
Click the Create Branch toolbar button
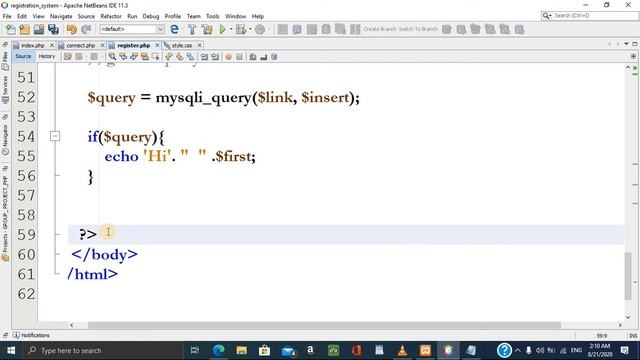[x=380, y=29]
